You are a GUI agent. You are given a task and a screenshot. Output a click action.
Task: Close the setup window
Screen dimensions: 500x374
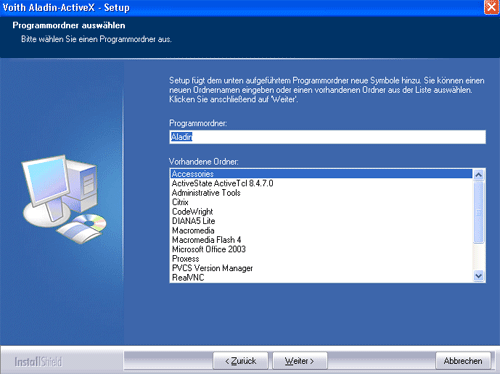pyautogui.click(x=491, y=7)
